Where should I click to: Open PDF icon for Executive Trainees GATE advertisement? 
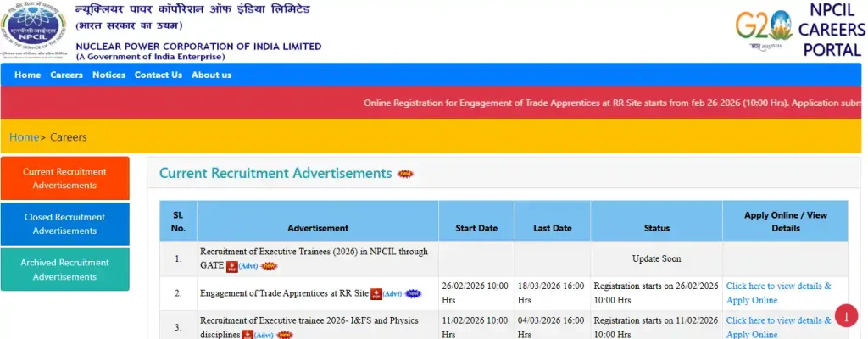231,266
